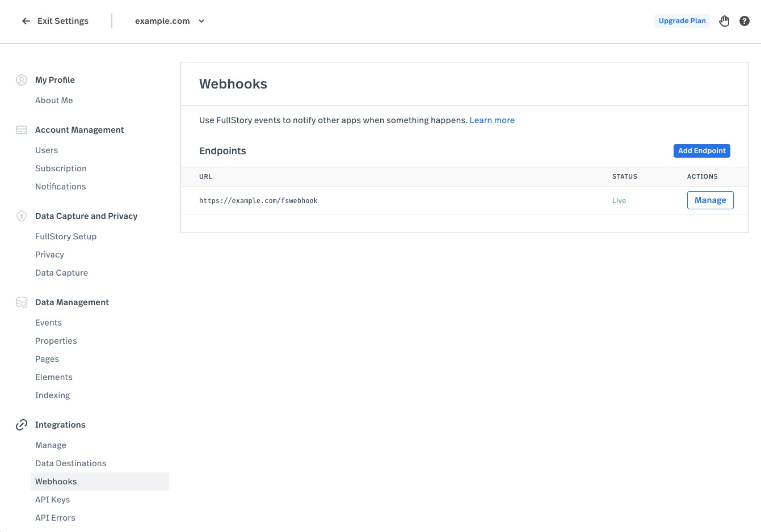Click Exit Settings
761x532 pixels.
[x=63, y=21]
